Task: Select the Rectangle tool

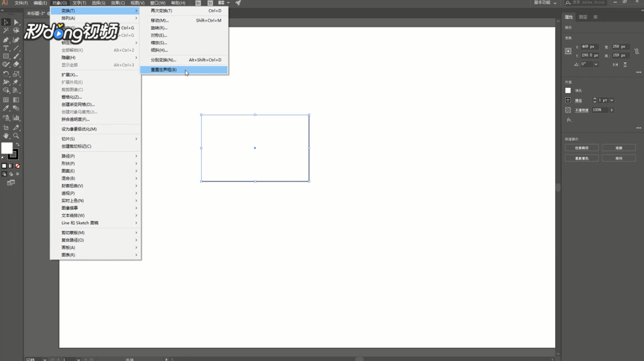Action: 6,57
